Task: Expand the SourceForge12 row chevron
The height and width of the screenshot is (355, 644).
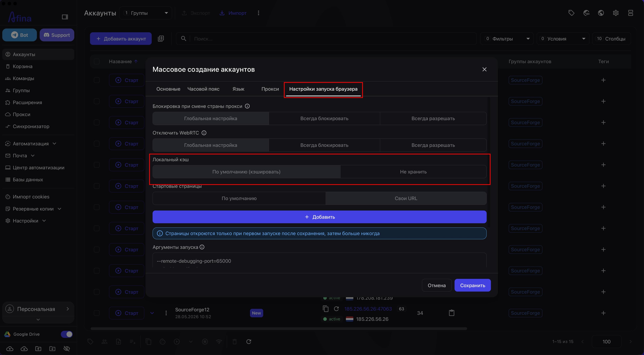Action: click(x=152, y=313)
